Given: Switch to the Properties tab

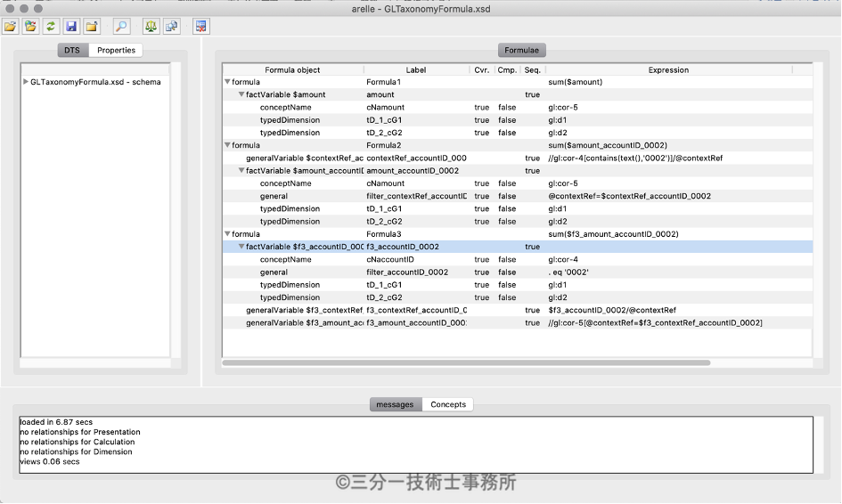Looking at the screenshot, I should tap(116, 50).
